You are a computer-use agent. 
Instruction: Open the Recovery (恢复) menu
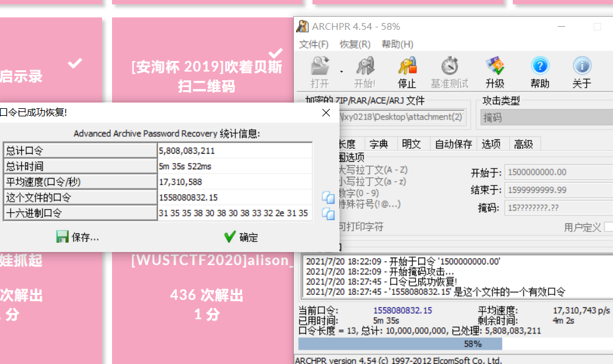(x=355, y=44)
